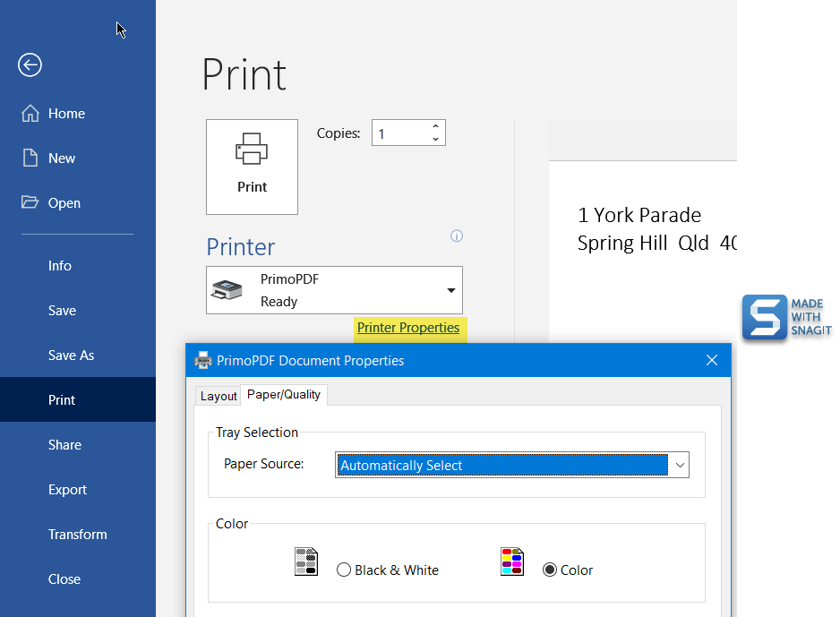The width and height of the screenshot is (840, 617).
Task: Click the printer info icon
Action: 457,236
